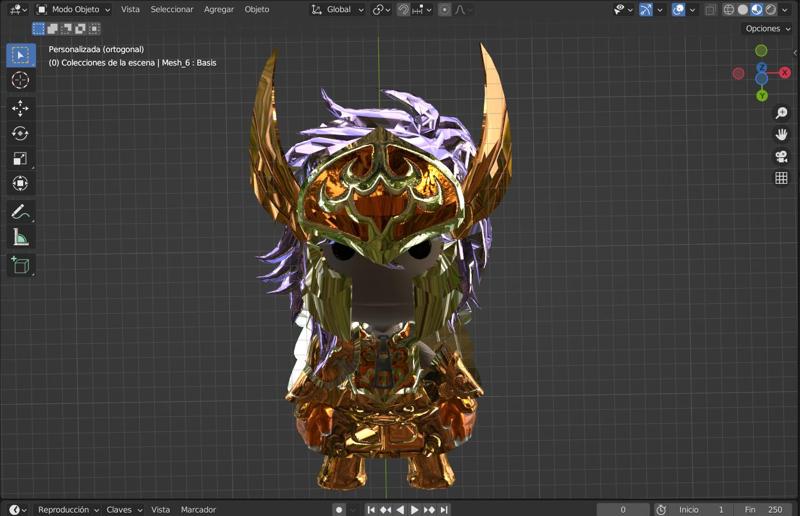Set selection mode to extend
This screenshot has height=516, width=800.
point(53,29)
